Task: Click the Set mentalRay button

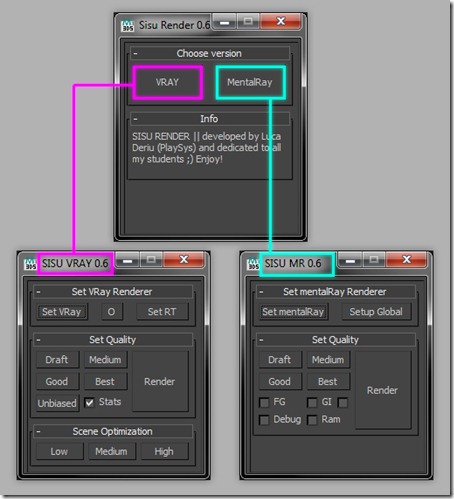Action: coord(293,312)
